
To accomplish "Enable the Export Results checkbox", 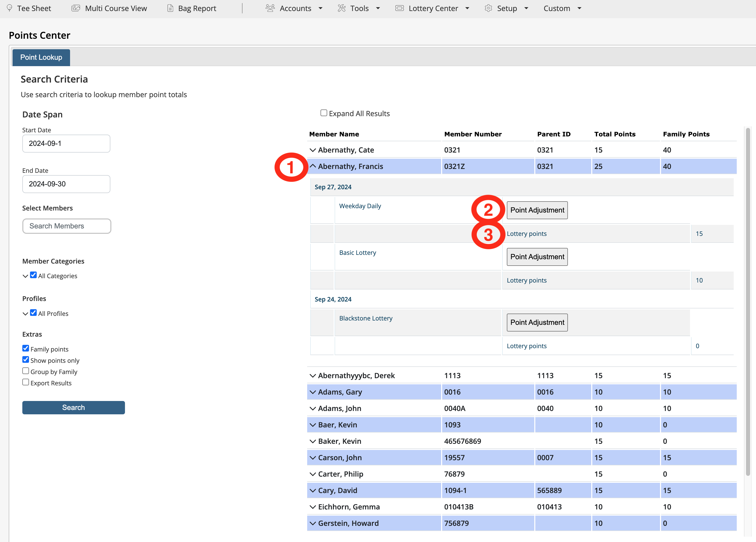I will click(26, 382).
